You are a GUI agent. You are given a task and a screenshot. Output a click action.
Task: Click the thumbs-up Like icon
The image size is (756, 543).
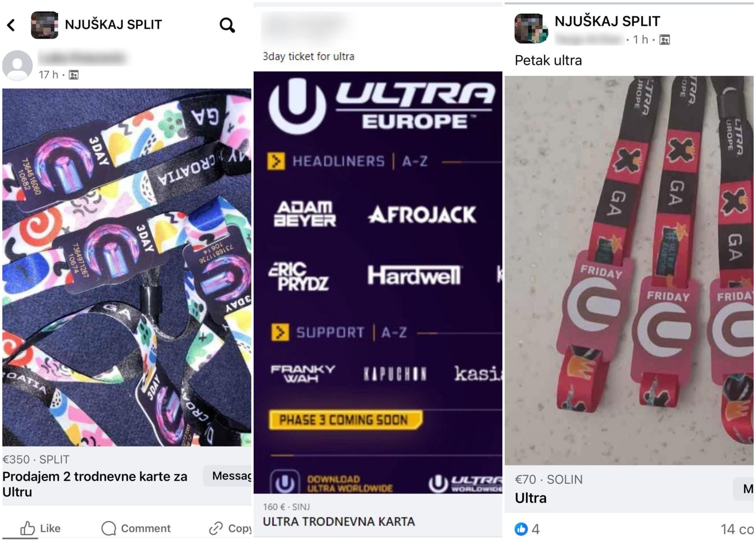tap(28, 528)
